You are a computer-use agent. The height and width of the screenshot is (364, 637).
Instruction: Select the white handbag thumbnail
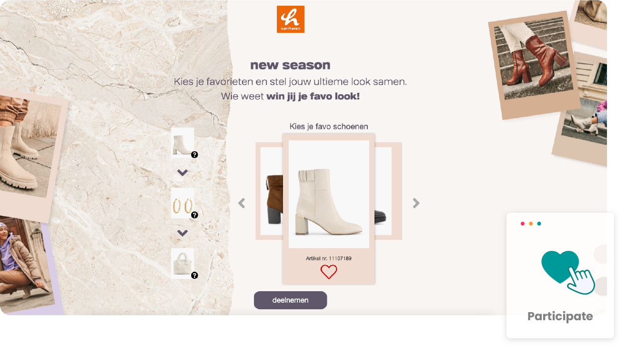pos(182,263)
